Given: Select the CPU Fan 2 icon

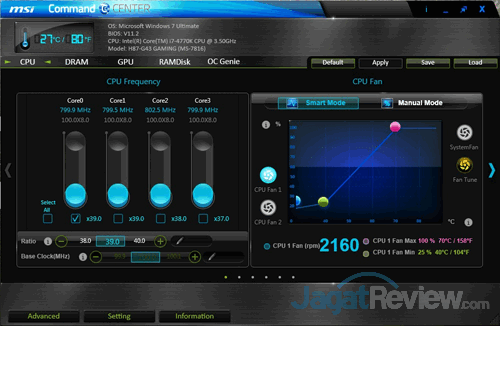Looking at the screenshot, I should pos(268,208).
